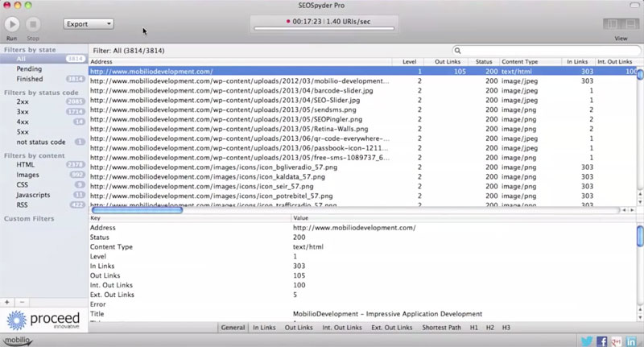Select the row for sendsms.png
This screenshot has width=644, height=347.
click(x=363, y=109)
